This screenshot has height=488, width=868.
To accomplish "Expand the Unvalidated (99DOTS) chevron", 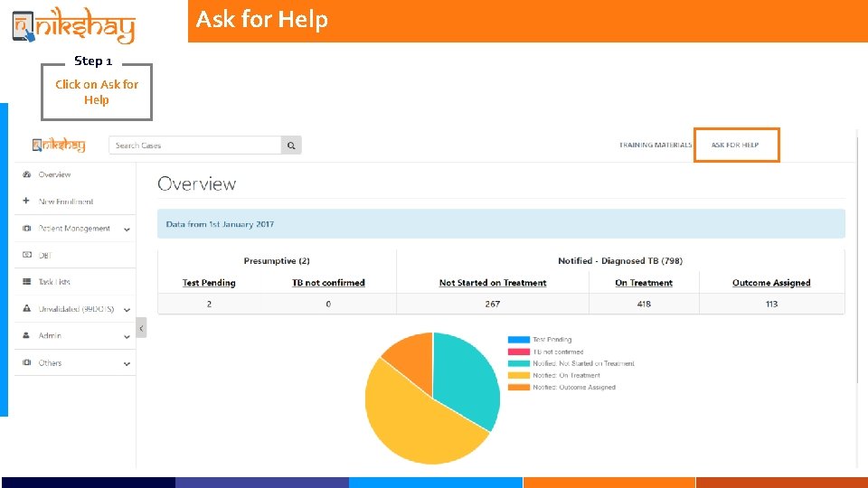I will pos(127,310).
